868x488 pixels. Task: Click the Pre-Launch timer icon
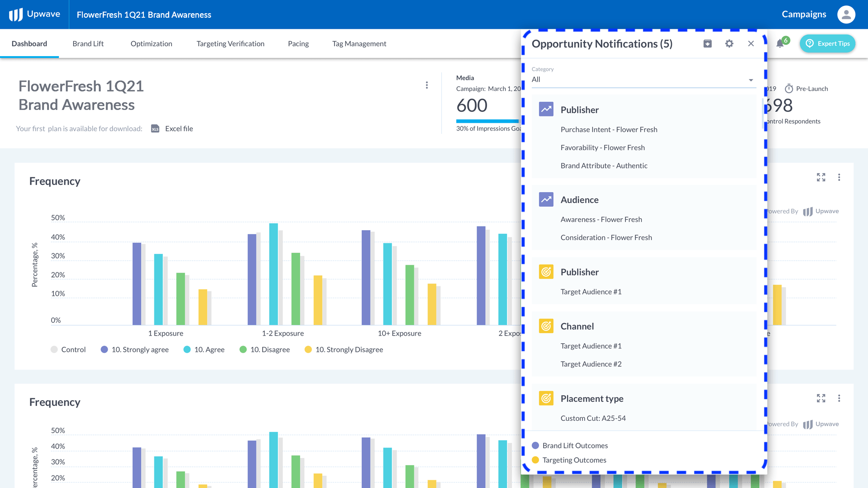(x=789, y=89)
